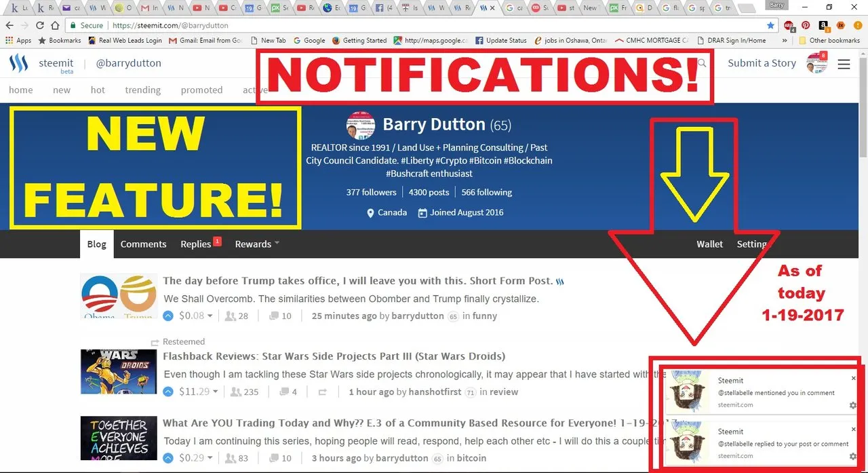Click Barry Dutton profile avatar picture
Screen dimensions: 868x473
pyautogui.click(x=361, y=126)
